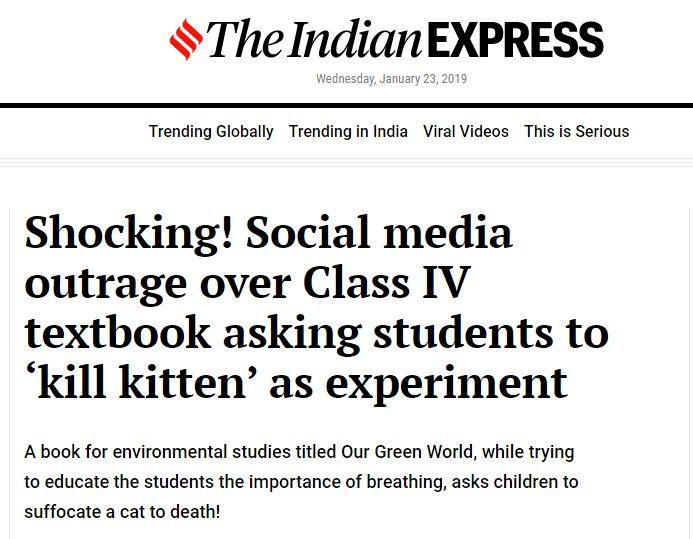Image resolution: width=693 pixels, height=539 pixels.
Task: Click the thick black divider under masthead
Action: pyautogui.click(x=346, y=106)
